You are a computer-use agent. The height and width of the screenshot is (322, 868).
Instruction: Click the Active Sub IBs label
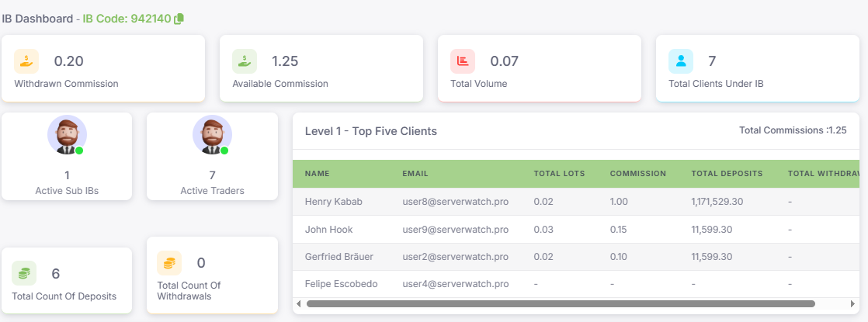click(67, 191)
